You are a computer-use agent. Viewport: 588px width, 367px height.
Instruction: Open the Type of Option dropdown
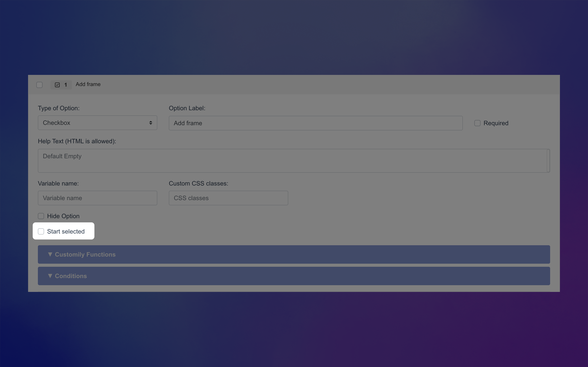[x=97, y=123]
